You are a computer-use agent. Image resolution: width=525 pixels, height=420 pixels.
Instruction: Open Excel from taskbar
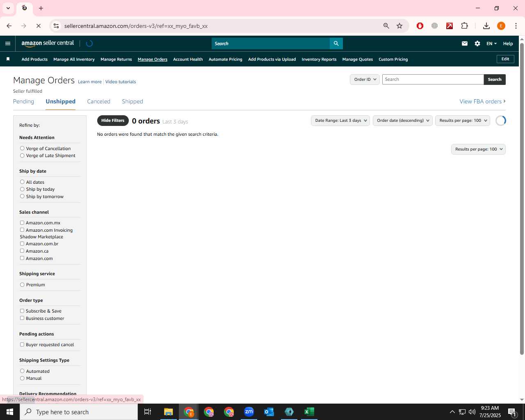pos(309,412)
